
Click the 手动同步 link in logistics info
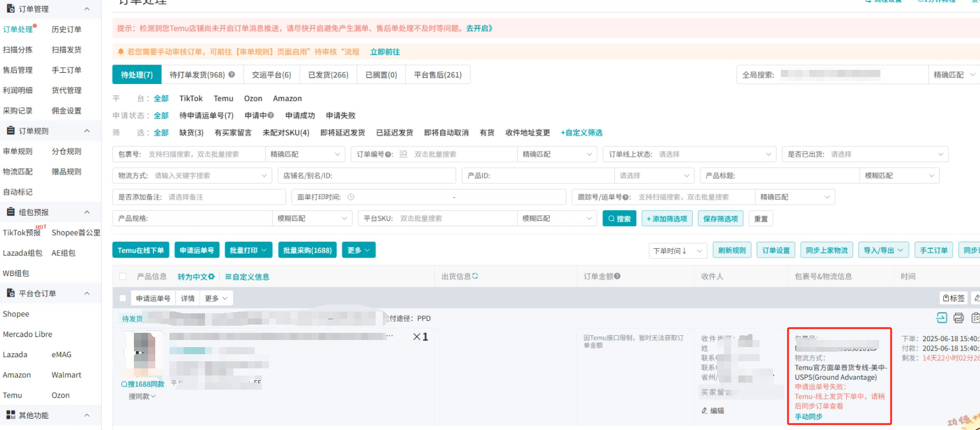click(x=808, y=417)
